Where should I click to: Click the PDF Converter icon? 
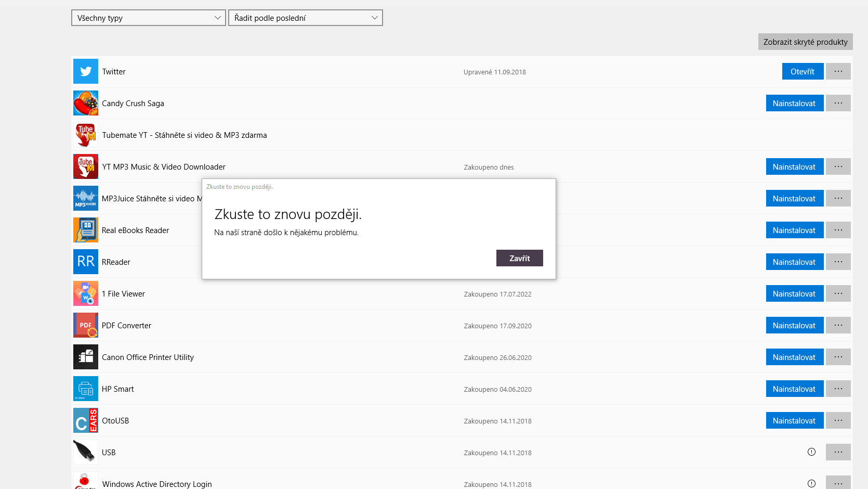pos(86,325)
